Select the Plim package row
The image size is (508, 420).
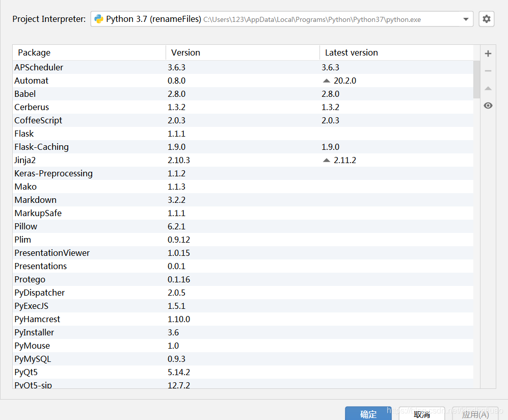click(243, 240)
